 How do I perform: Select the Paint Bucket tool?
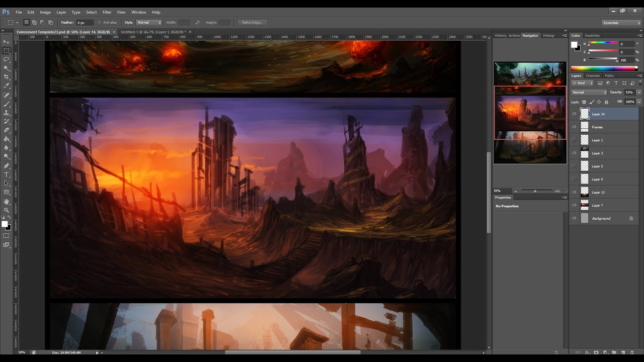click(7, 139)
